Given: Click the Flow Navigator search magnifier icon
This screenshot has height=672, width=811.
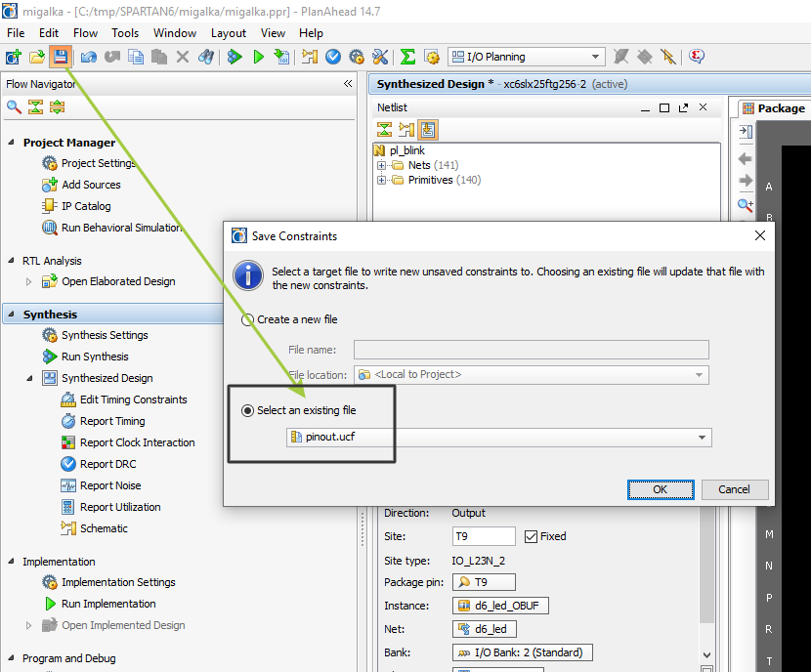Looking at the screenshot, I should (14, 107).
